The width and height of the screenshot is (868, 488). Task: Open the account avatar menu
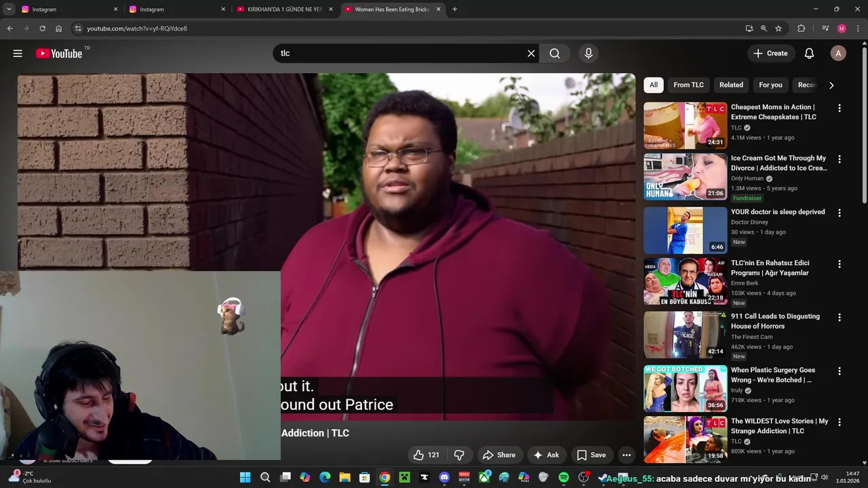tap(838, 54)
